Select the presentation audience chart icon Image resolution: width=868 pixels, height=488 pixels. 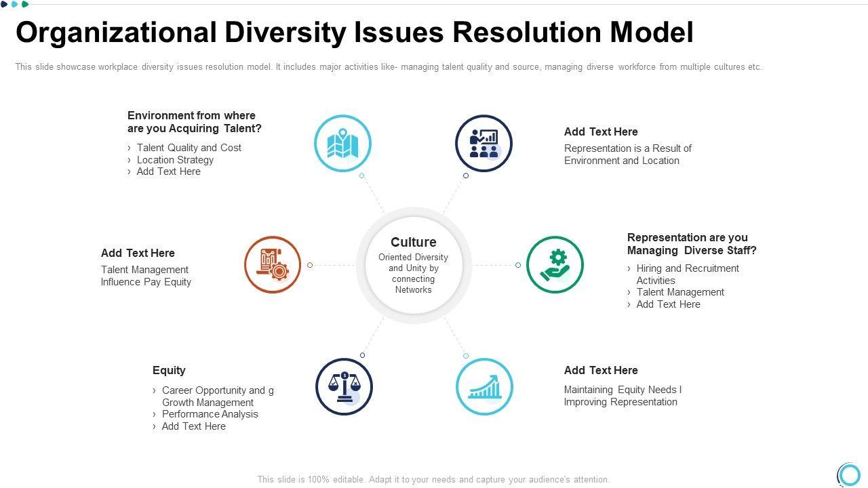tap(484, 144)
